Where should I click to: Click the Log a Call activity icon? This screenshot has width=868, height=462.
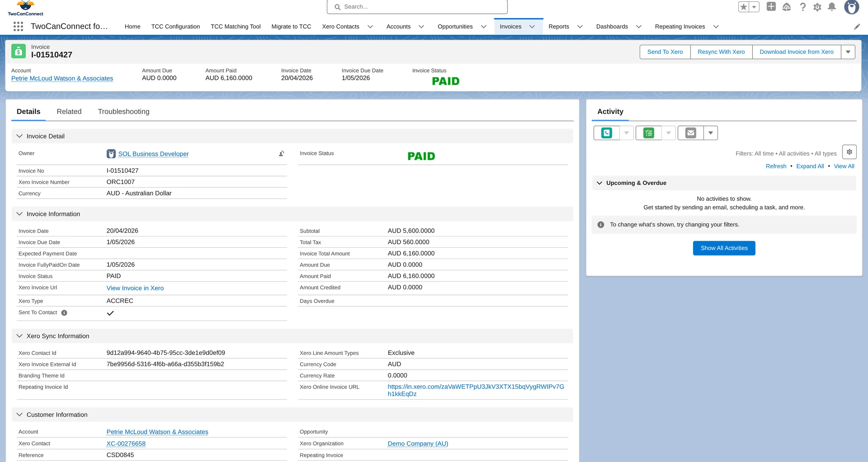[x=606, y=133]
